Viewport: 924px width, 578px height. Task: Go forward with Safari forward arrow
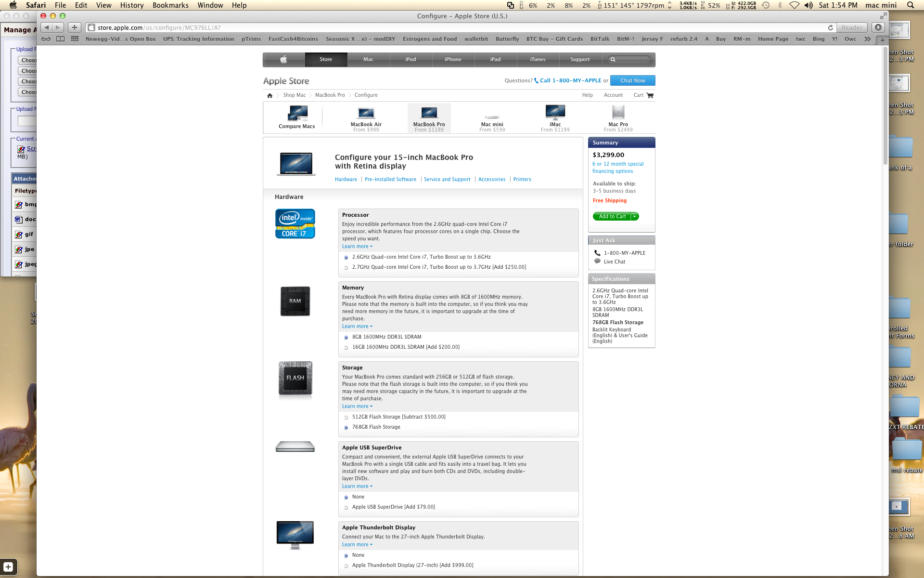(x=58, y=27)
